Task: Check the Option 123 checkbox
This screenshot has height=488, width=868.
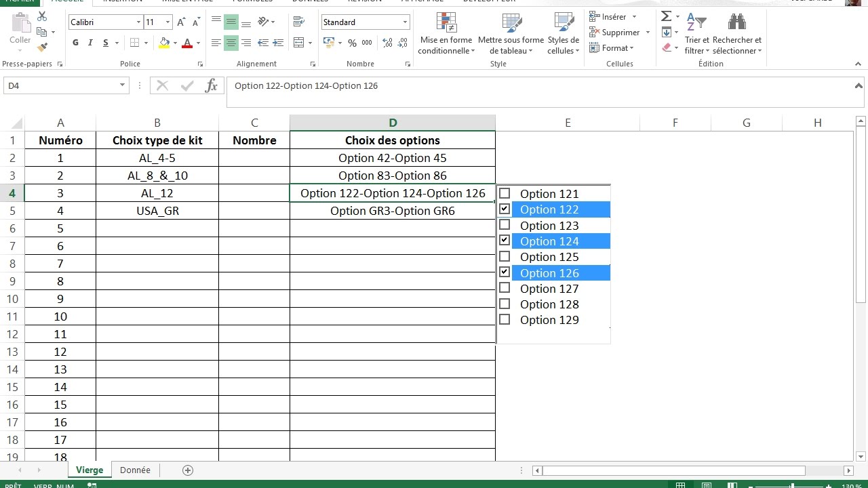Action: pos(505,224)
